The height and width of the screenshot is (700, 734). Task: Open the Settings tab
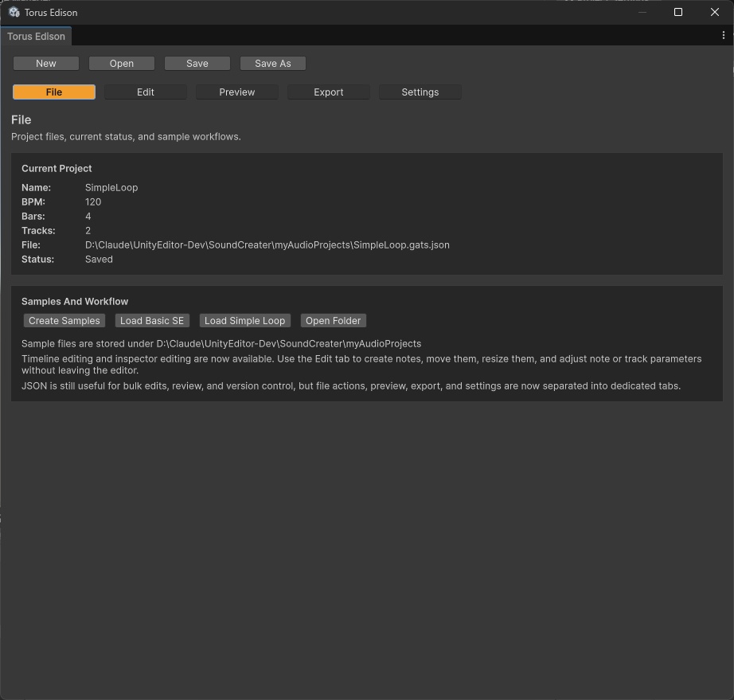420,92
